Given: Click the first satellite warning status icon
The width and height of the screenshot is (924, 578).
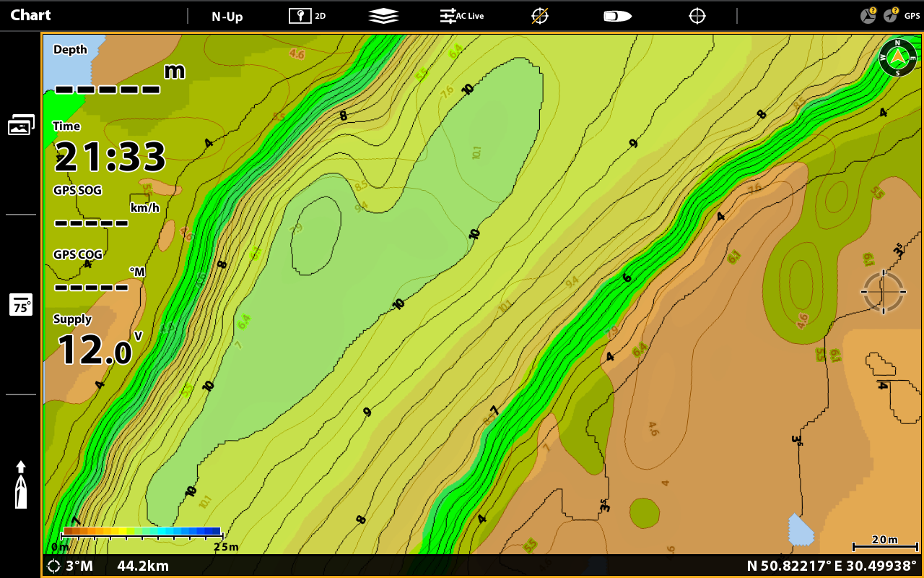Looking at the screenshot, I should point(868,15).
